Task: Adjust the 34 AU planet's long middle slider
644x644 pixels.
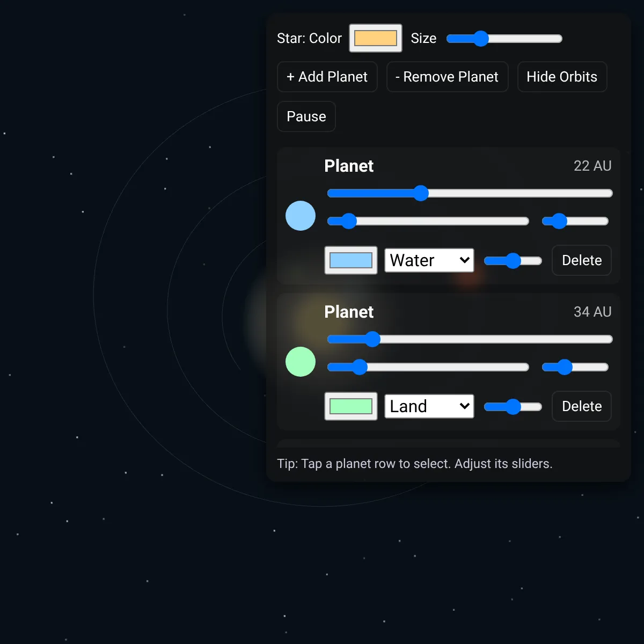Action: point(428,367)
